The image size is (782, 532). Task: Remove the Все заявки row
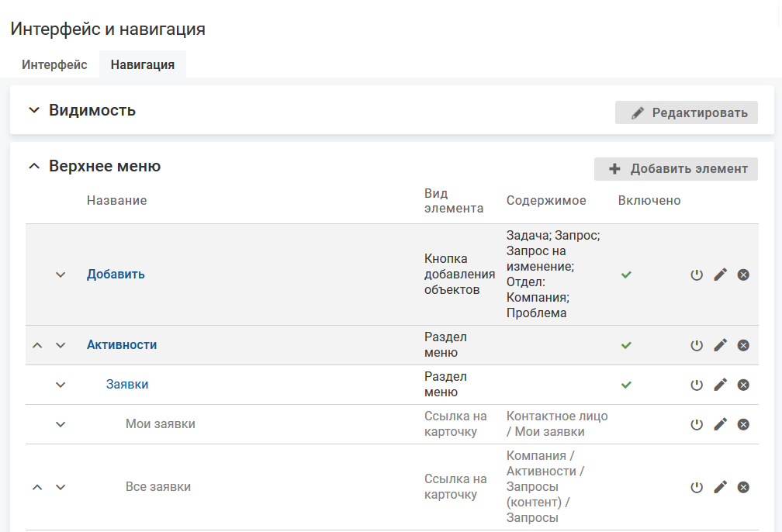coord(743,487)
